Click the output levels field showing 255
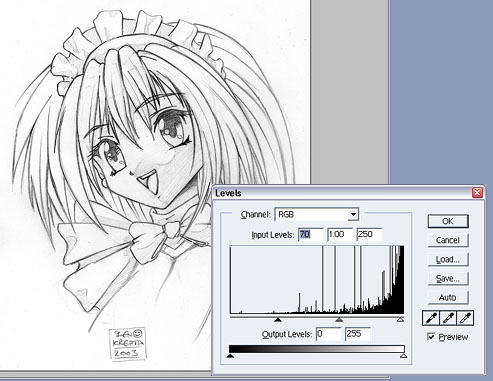This screenshot has width=493, height=381. click(x=358, y=334)
